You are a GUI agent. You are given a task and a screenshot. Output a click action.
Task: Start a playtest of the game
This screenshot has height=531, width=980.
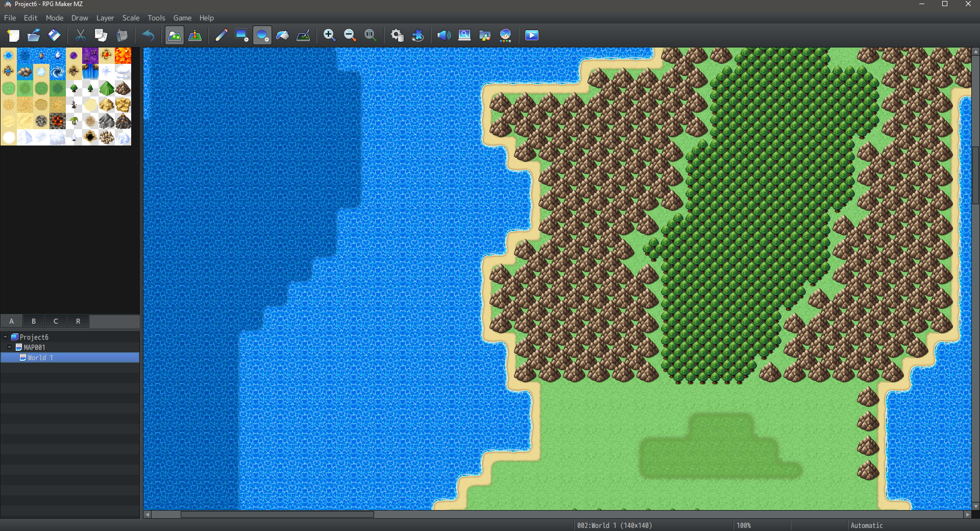[532, 35]
